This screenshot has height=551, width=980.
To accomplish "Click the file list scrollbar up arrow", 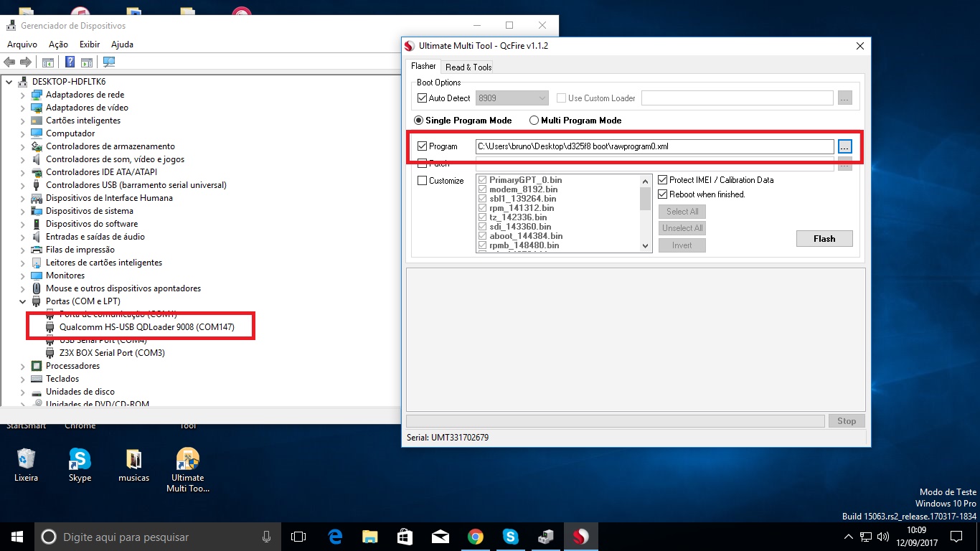I will tap(646, 181).
